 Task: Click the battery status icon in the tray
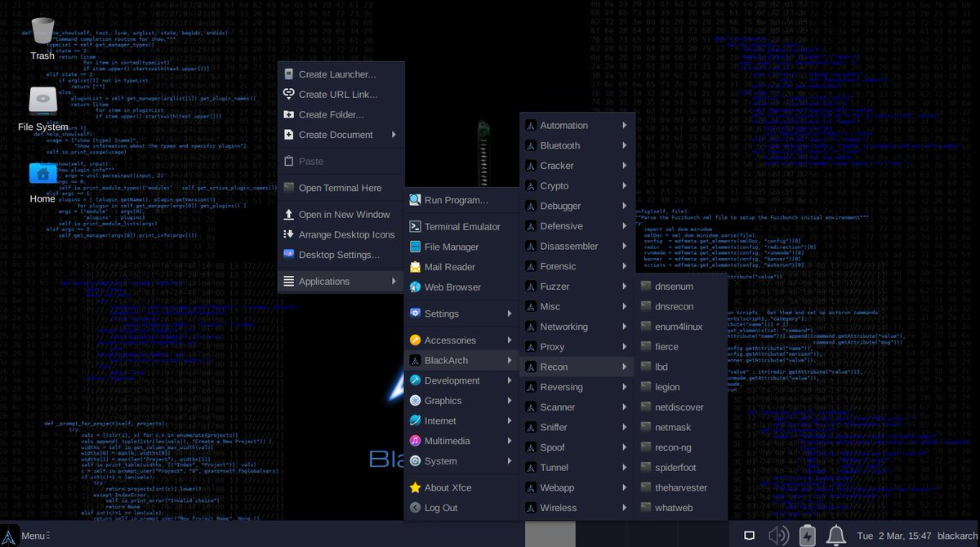[807, 536]
